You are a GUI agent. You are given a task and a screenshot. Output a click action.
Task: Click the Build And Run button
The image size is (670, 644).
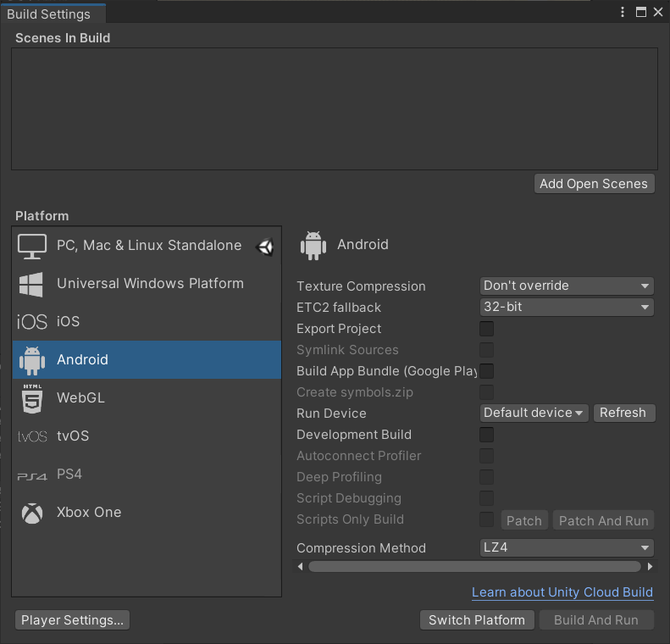(596, 620)
